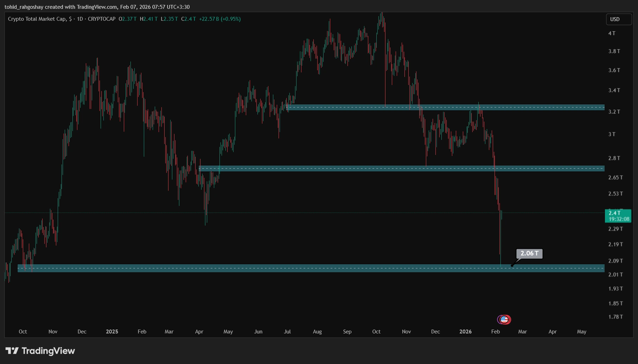Screen dimensions: 638x364
Task: Click the CRYPTOCAP source label
Action: [102, 19]
